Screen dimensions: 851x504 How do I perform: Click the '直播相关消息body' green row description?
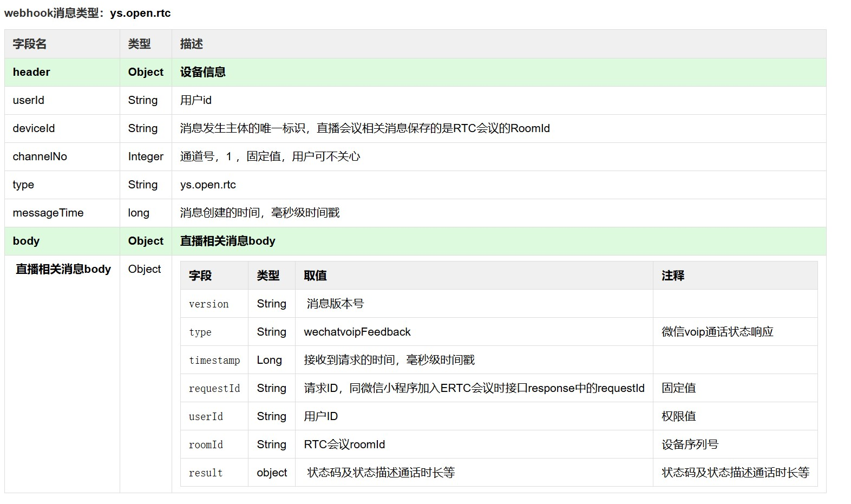[x=228, y=241]
